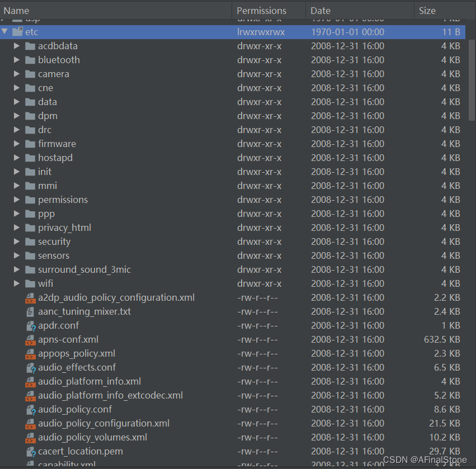Click the 8.6 KB size value
The image size is (476, 469).
(x=447, y=409)
